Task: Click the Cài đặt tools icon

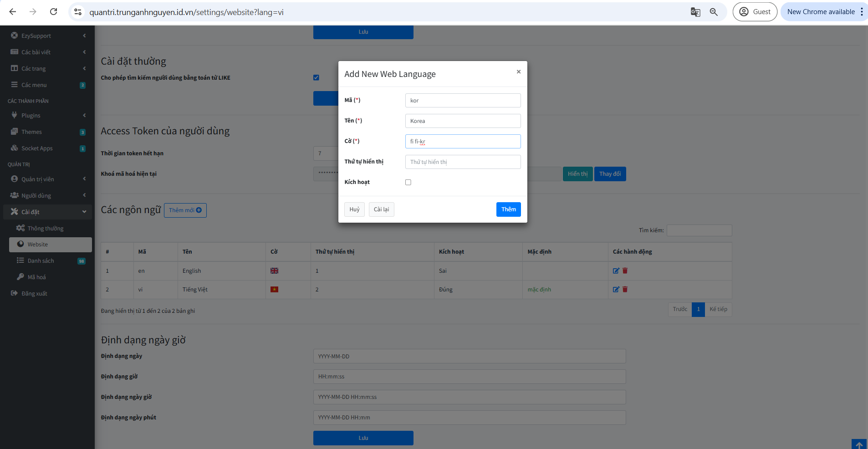Action: (x=14, y=212)
